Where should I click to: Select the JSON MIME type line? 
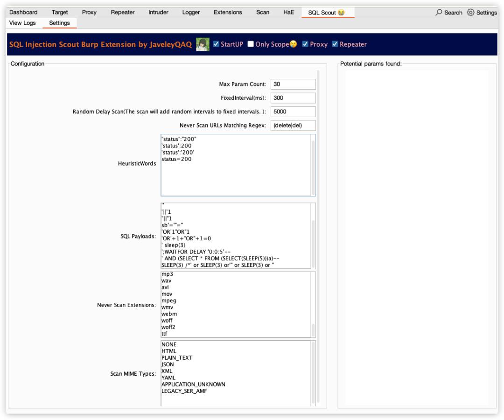[x=168, y=364]
